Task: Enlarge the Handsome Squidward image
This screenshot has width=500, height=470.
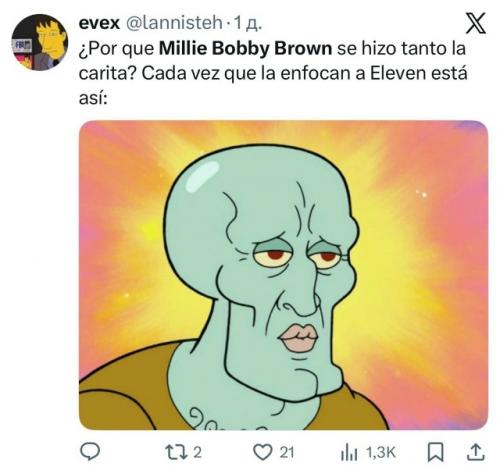Action: 284,275
